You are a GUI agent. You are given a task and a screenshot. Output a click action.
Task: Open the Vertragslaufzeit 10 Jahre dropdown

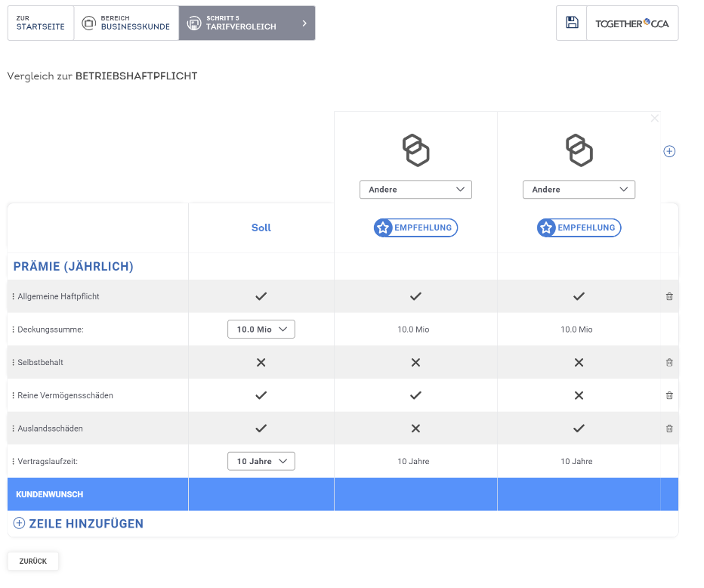click(261, 461)
